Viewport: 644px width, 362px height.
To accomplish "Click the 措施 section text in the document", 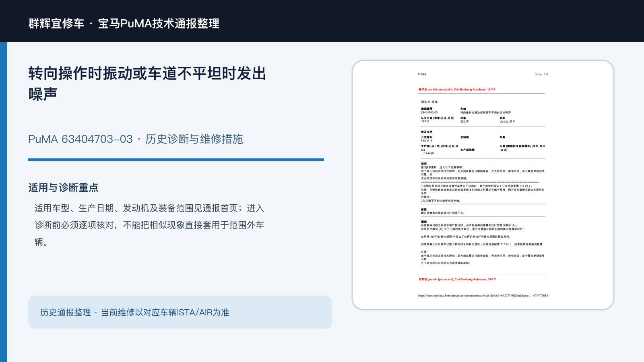I will point(483,243).
